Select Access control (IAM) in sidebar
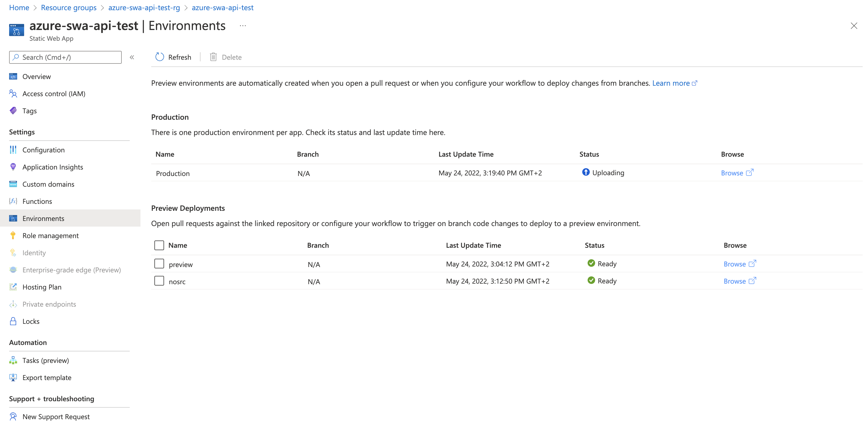This screenshot has width=868, height=428. (54, 94)
